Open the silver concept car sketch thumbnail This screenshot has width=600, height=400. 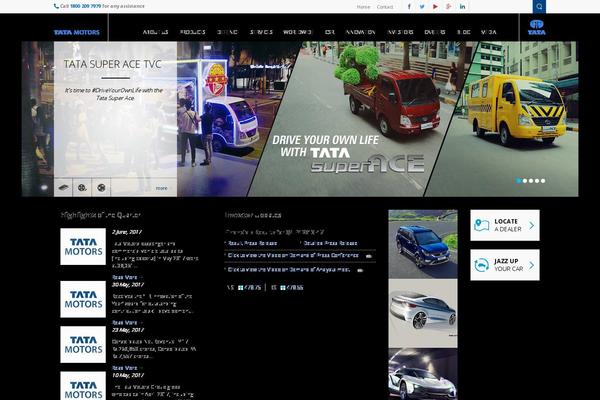[423, 313]
